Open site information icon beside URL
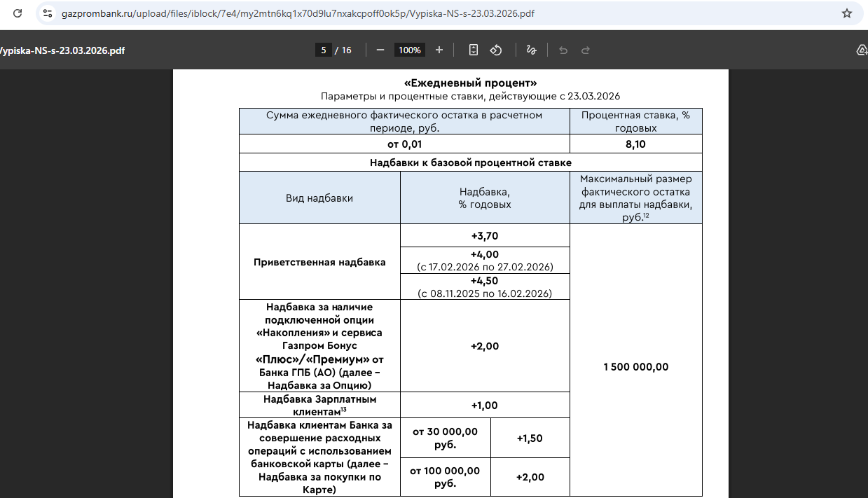Viewport: 868px width, 498px height. point(47,13)
